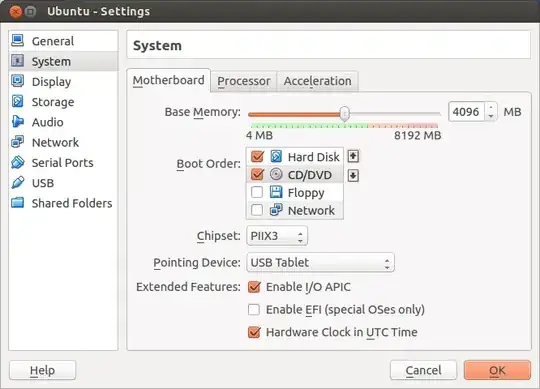Open the USB settings icon
Image resolution: width=540 pixels, height=389 pixels.
pyautogui.click(x=18, y=182)
